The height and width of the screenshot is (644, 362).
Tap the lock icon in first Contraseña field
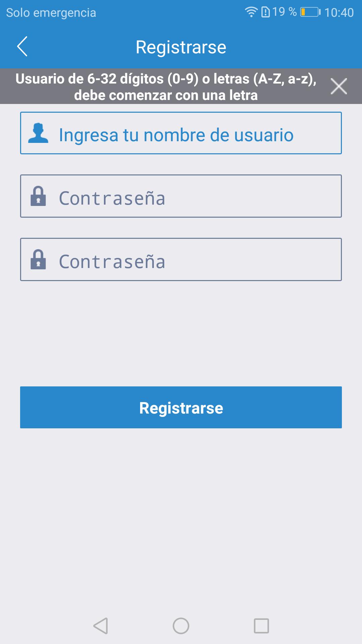point(38,196)
